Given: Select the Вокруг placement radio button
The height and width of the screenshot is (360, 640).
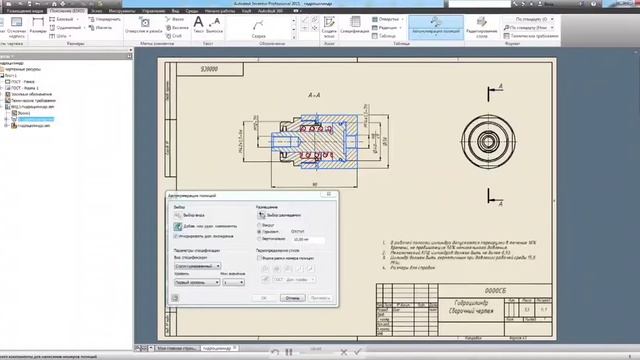Looking at the screenshot, I should click(259, 225).
